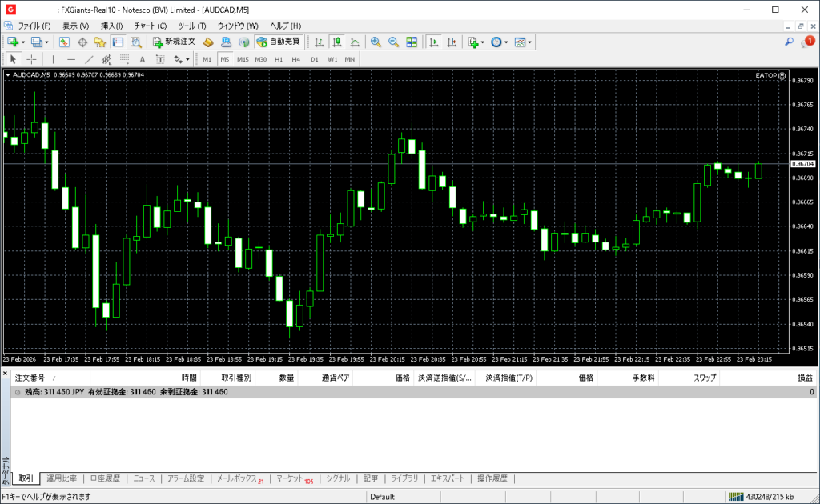Click the 新規注文 new order button

174,42
